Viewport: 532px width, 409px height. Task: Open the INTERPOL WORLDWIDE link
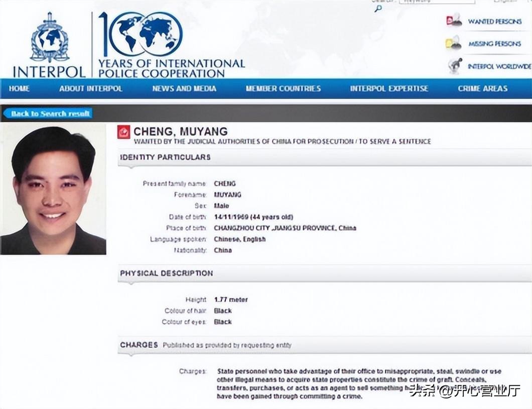coord(498,66)
